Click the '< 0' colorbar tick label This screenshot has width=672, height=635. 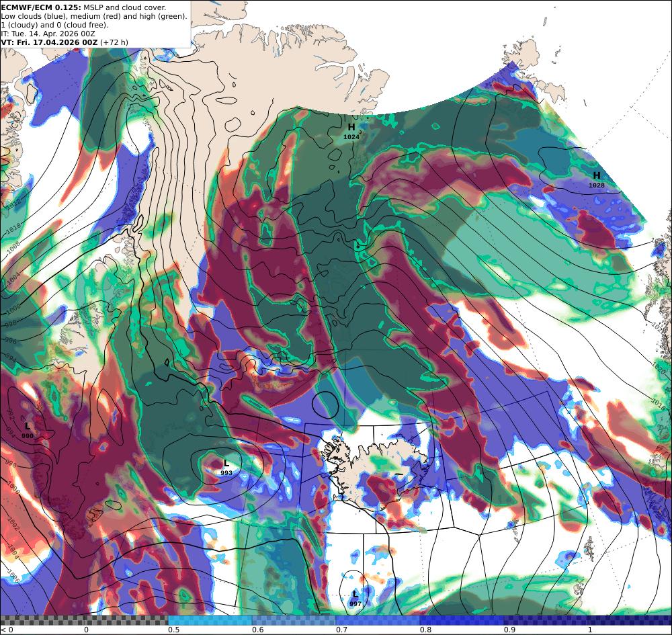(7, 630)
